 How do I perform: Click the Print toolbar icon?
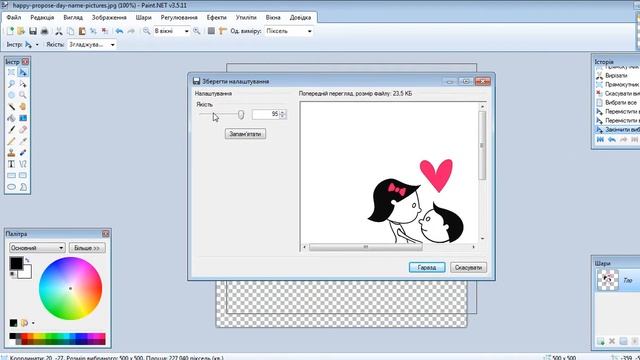click(44, 31)
